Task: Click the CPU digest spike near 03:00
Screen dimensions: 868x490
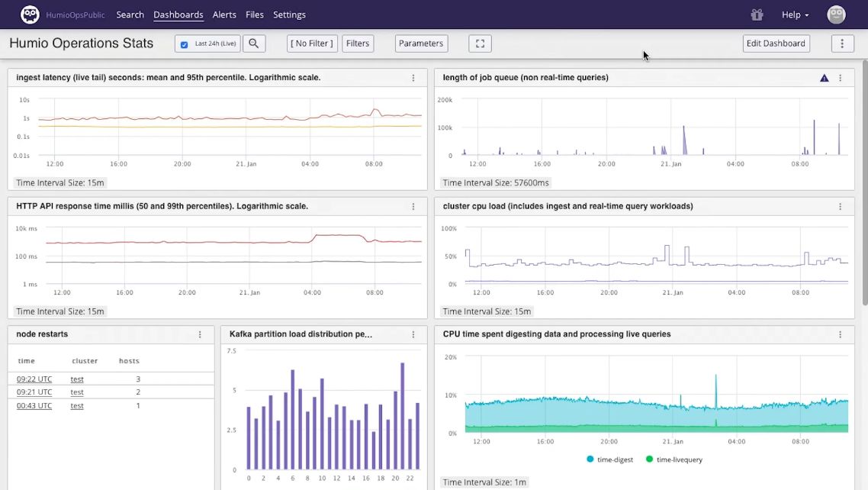Action: pyautogui.click(x=715, y=392)
